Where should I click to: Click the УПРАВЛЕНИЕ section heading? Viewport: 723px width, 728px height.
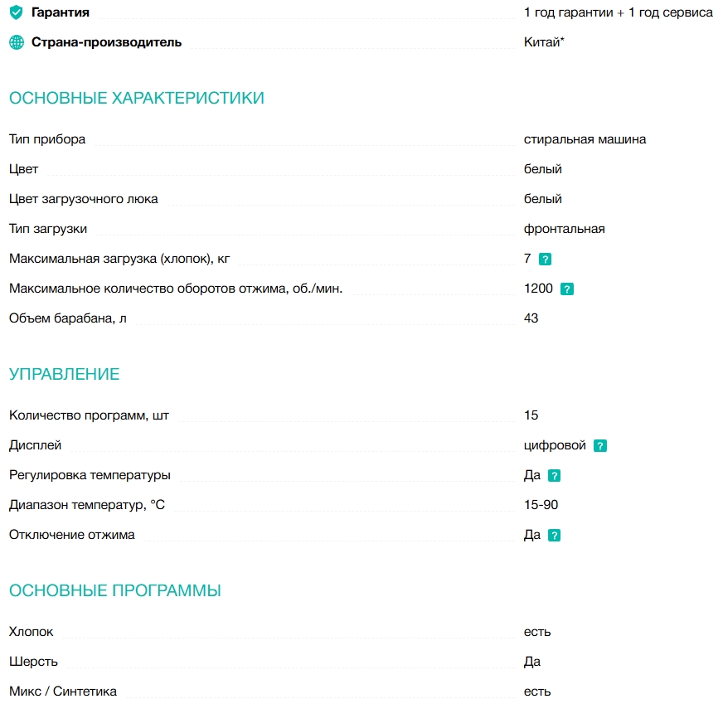pyautogui.click(x=65, y=374)
